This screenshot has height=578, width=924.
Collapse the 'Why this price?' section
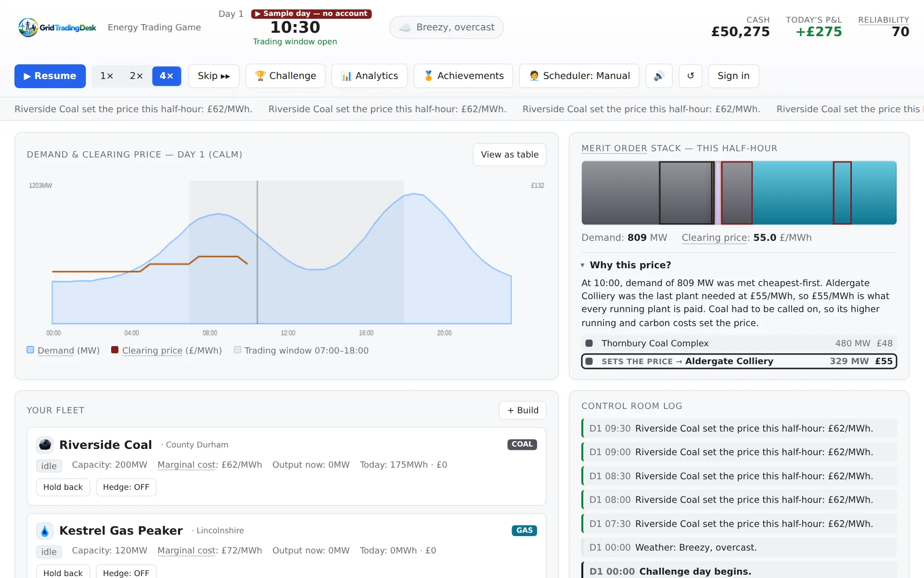point(626,265)
